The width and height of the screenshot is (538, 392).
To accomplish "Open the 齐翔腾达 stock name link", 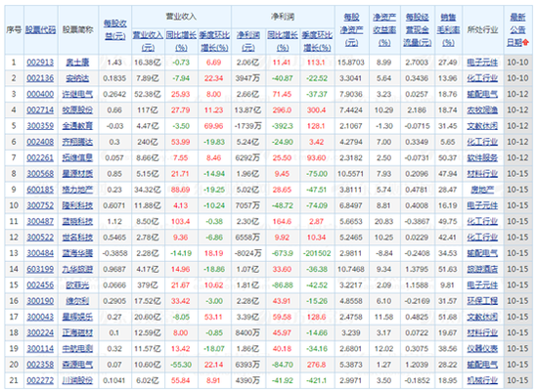I will (77, 142).
